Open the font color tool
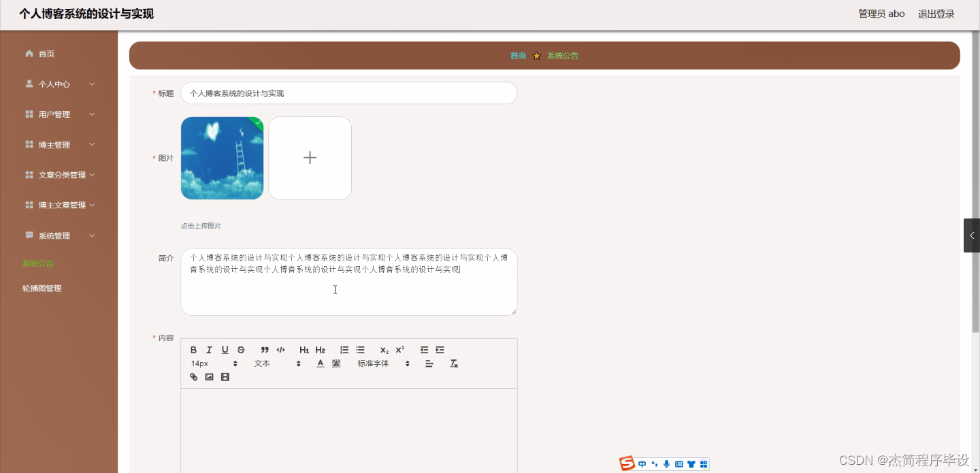 click(320, 363)
